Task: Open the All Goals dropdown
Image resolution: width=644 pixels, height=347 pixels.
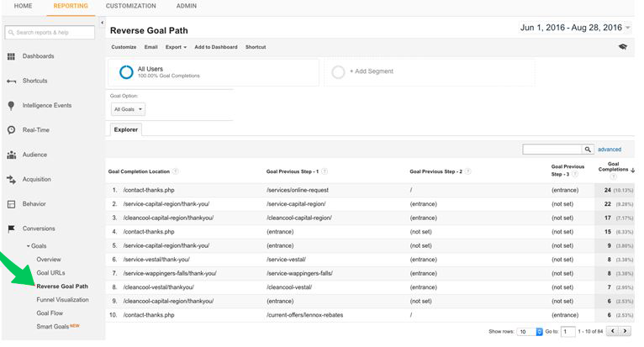Action: pyautogui.click(x=129, y=109)
